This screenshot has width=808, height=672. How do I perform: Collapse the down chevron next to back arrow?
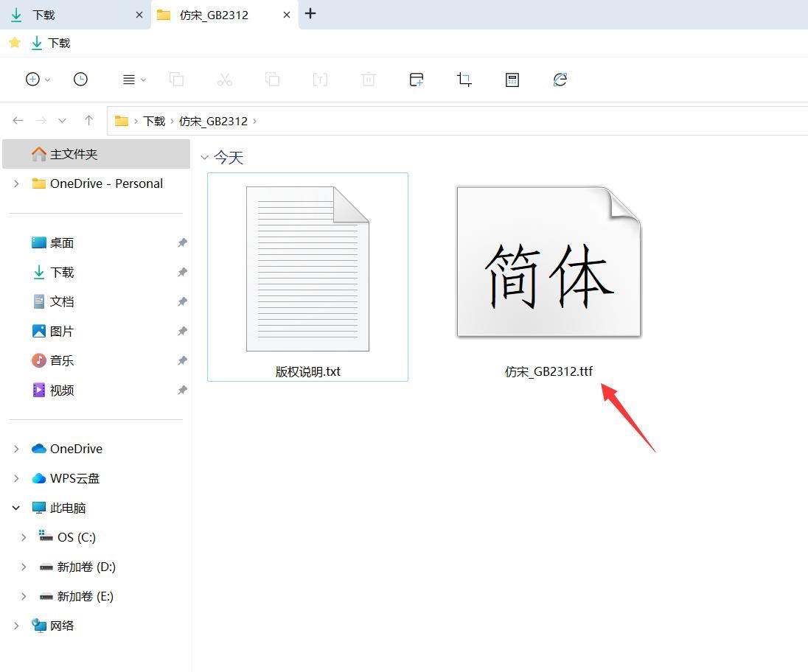pyautogui.click(x=62, y=120)
